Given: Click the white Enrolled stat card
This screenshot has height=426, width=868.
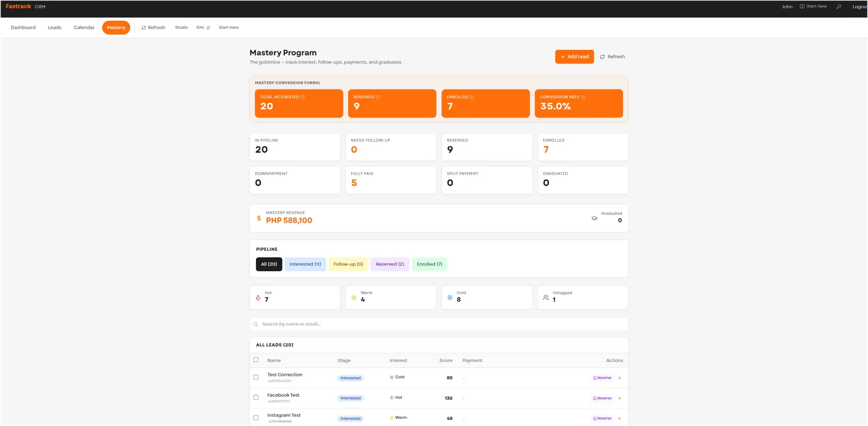Looking at the screenshot, I should click(583, 147).
